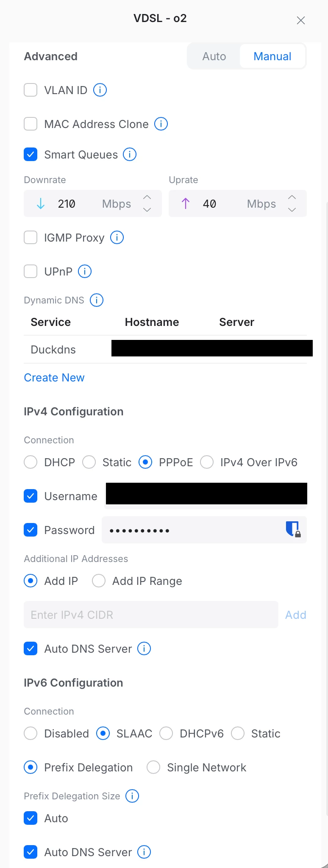Enable the VLAN ID checkbox
Image resolution: width=328 pixels, height=868 pixels.
pyautogui.click(x=31, y=90)
